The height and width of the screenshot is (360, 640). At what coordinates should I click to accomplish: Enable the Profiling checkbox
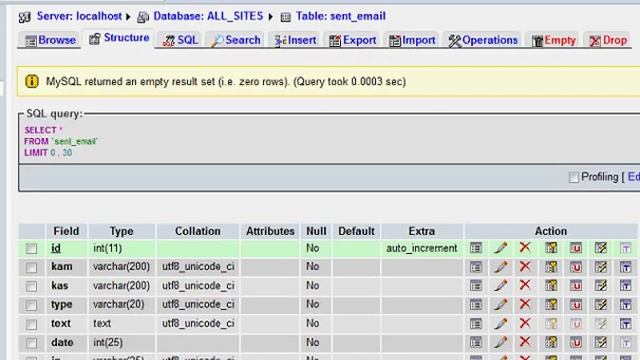[573, 177]
